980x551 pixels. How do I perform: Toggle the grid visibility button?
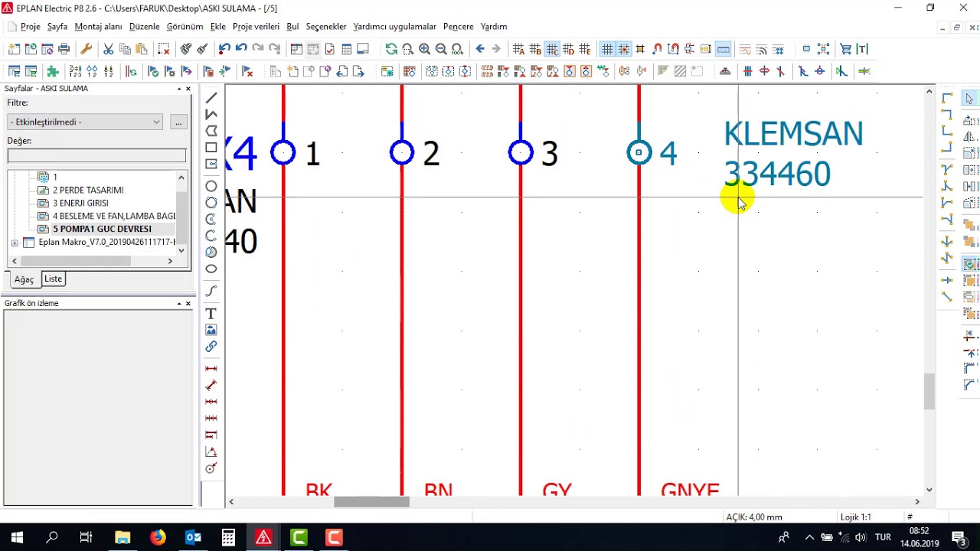[x=607, y=49]
